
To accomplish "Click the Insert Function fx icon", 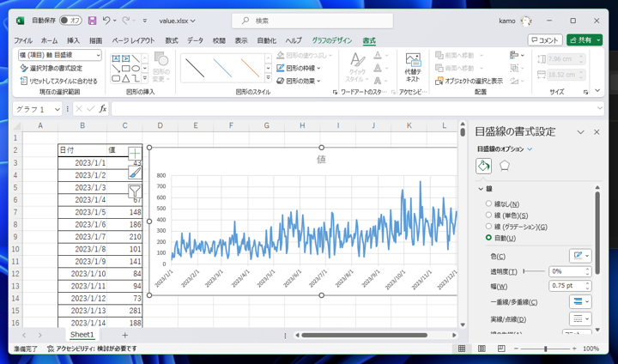I will click(103, 109).
